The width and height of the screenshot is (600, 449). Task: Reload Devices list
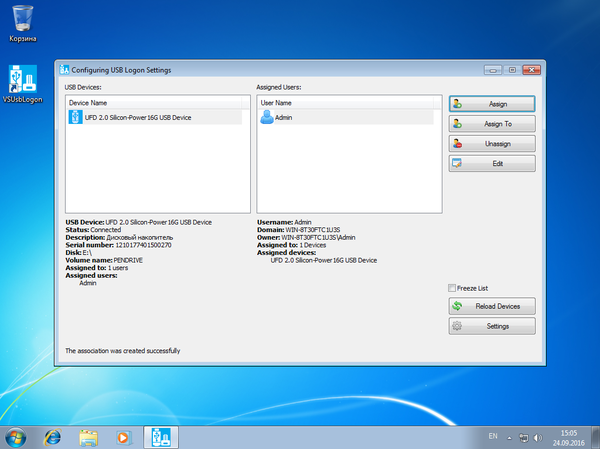click(x=492, y=306)
